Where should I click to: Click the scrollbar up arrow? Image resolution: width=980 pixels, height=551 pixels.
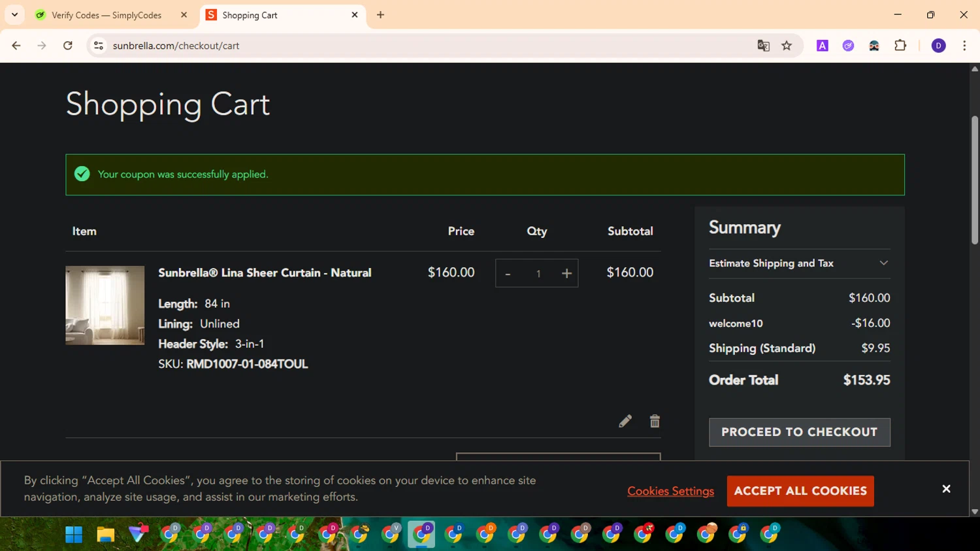tap(975, 68)
